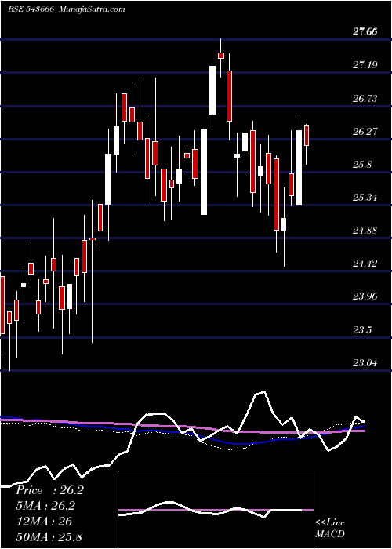The height and width of the screenshot is (549, 392).
Task: Click the 24.88 price axis label
Action: [x=365, y=230]
